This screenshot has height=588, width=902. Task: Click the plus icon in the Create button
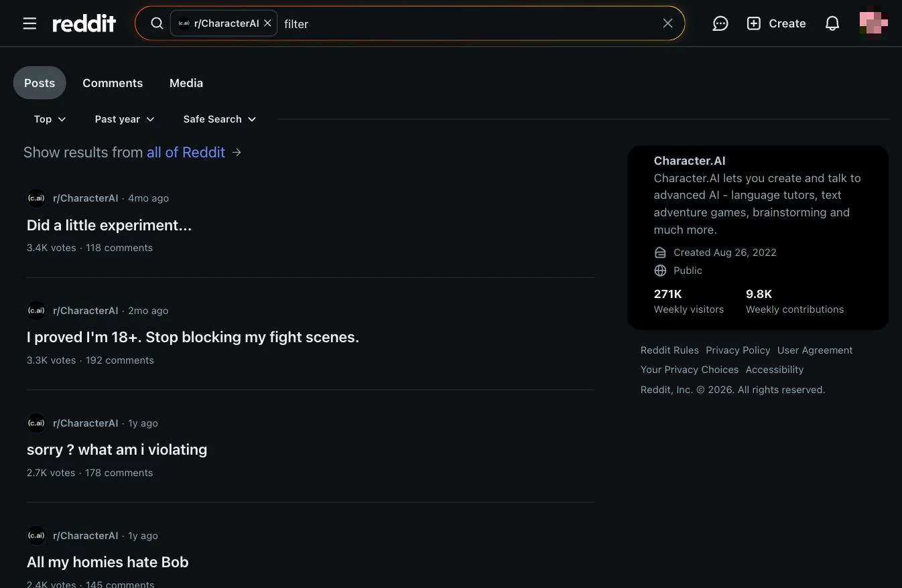754,23
